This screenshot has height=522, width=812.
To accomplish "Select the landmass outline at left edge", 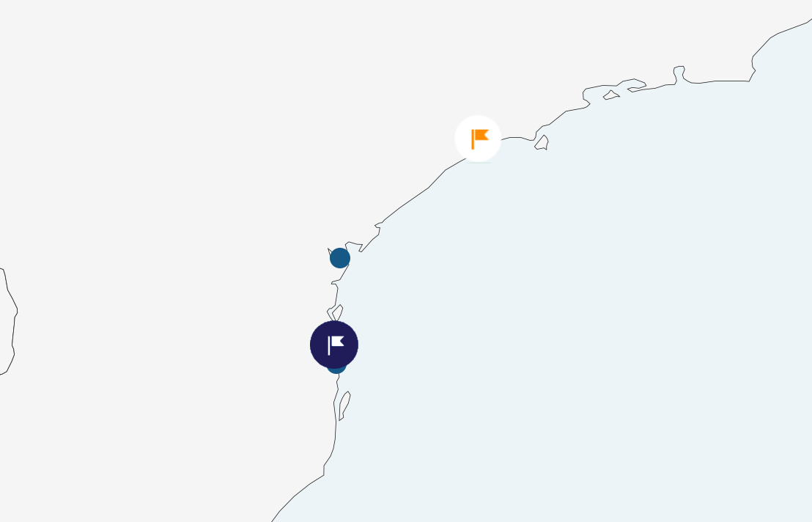I will pos(8,321).
